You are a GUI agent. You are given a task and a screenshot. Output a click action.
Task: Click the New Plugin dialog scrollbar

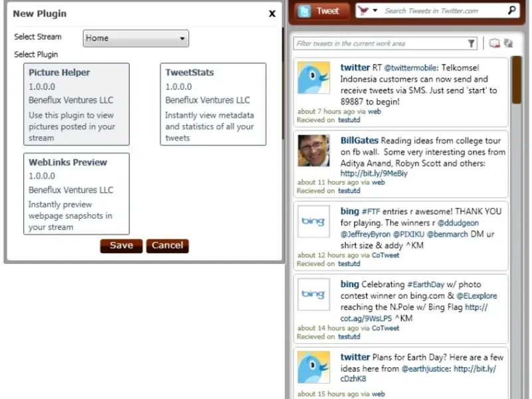click(x=283, y=83)
